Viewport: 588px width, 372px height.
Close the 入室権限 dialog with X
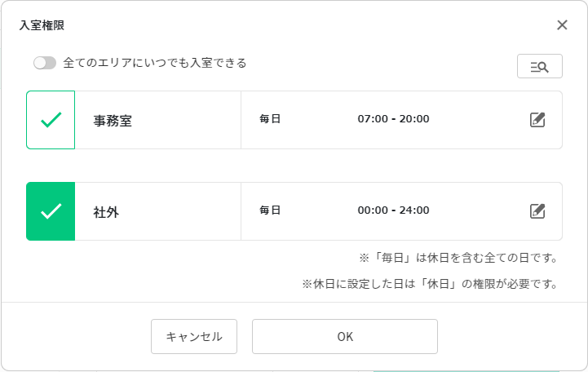coord(562,24)
